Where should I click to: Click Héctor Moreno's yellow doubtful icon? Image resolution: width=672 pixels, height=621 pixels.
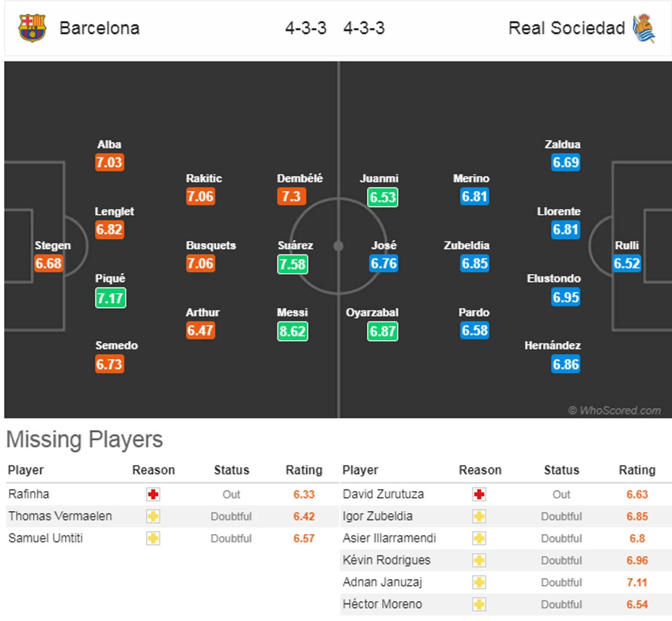click(479, 604)
